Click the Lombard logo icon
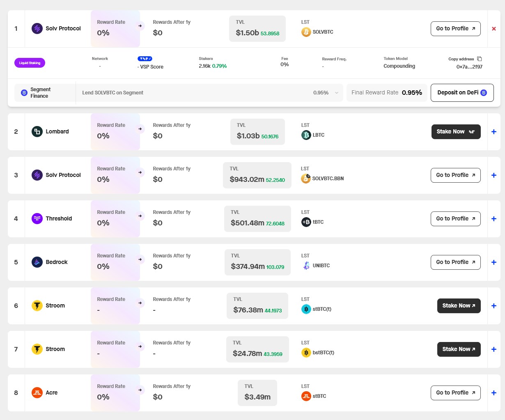Viewport: 505px width, 420px height. click(37, 131)
